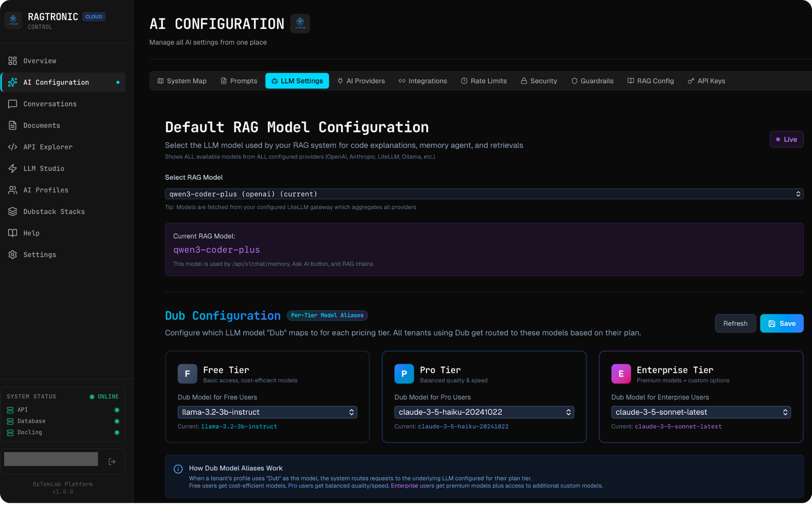
Task: Click the Per-Tier Model Aliases badge
Action: tap(327, 315)
